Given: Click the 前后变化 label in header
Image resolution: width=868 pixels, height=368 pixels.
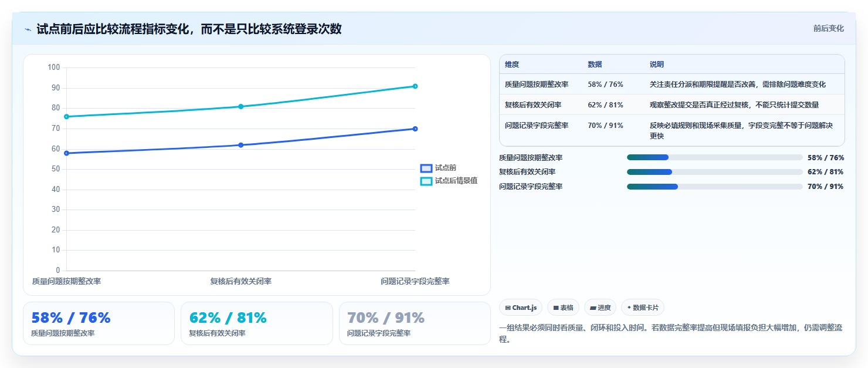Looking at the screenshot, I should tap(828, 28).
